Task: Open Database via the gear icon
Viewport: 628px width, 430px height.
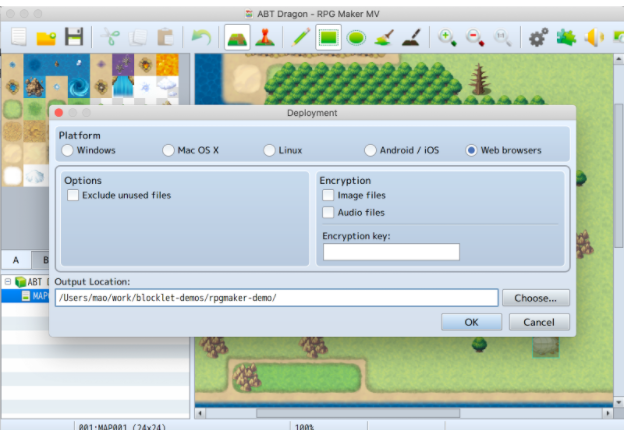Action: pos(538,38)
